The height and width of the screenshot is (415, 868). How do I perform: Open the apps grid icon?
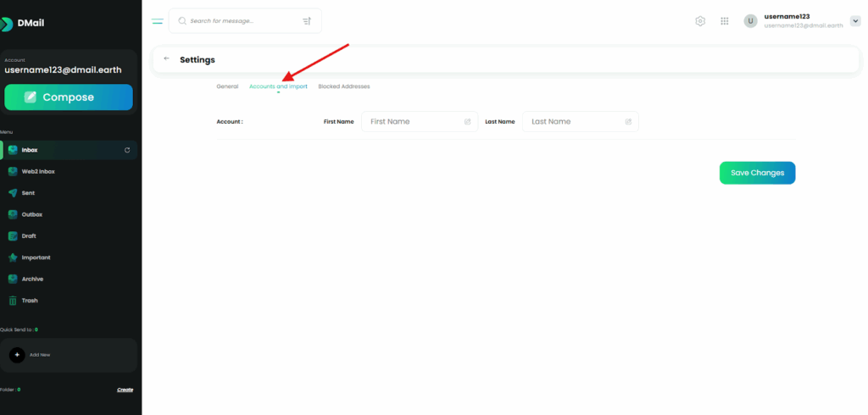point(725,21)
